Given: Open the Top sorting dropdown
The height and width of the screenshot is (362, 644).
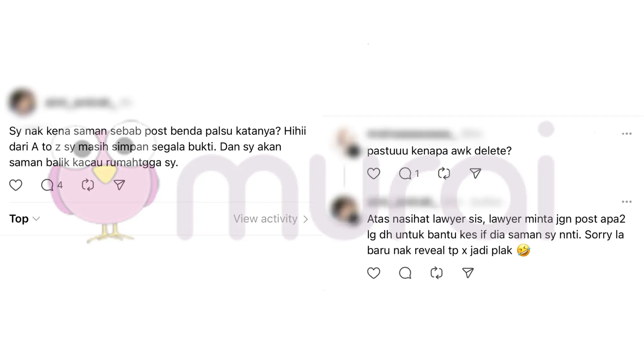Looking at the screenshot, I should click(x=24, y=219).
